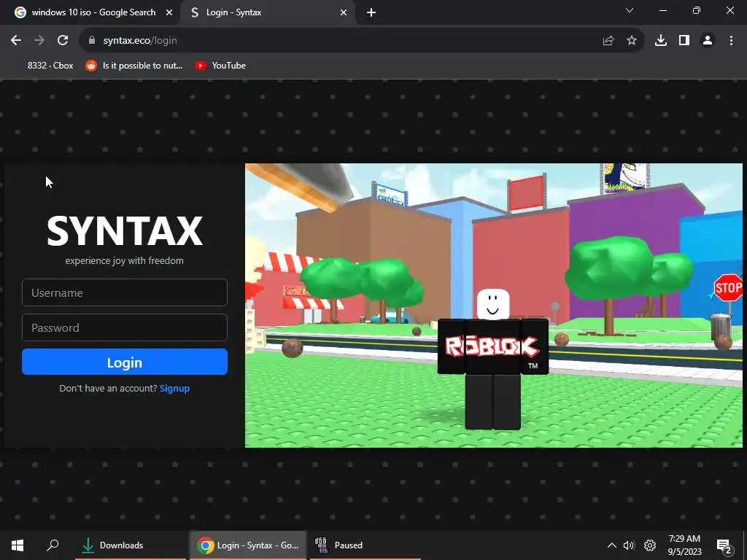Follow the Signup link
Screen dimensions: 747x560
pos(174,388)
